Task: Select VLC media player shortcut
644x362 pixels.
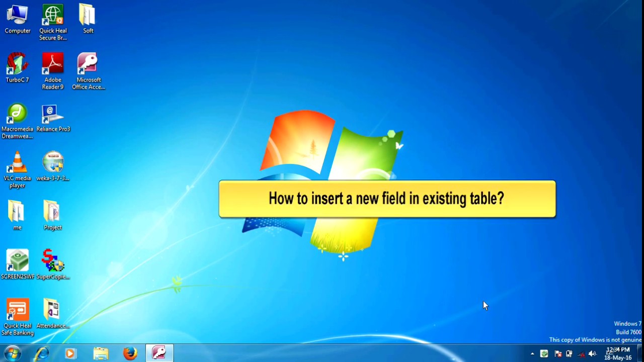Action: 18,170
